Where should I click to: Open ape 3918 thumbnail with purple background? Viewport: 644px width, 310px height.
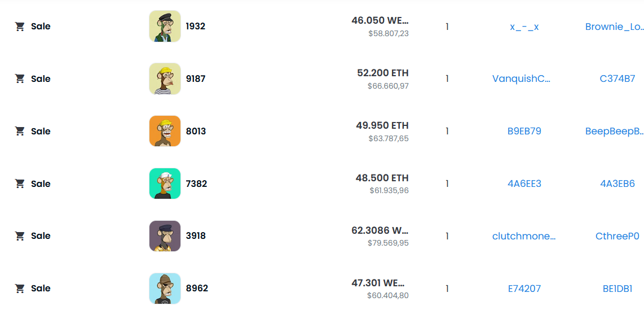click(165, 236)
